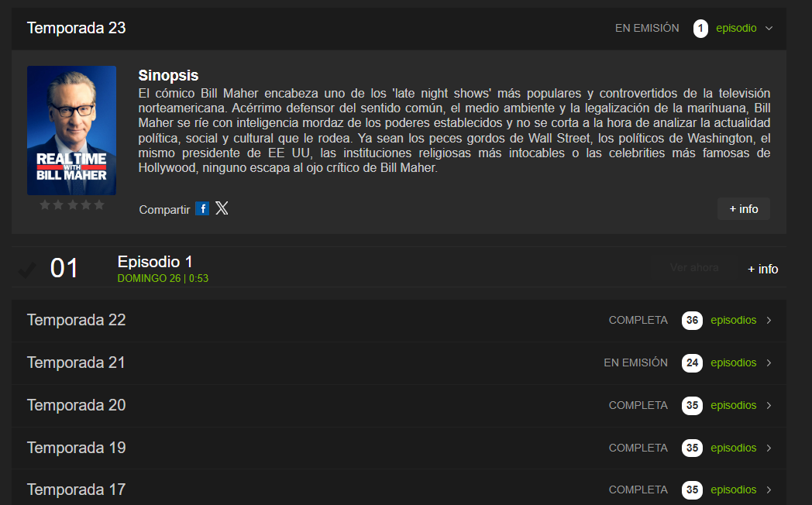Click Ver ahora for Episodio 1
The height and width of the screenshot is (505, 812).
click(694, 268)
